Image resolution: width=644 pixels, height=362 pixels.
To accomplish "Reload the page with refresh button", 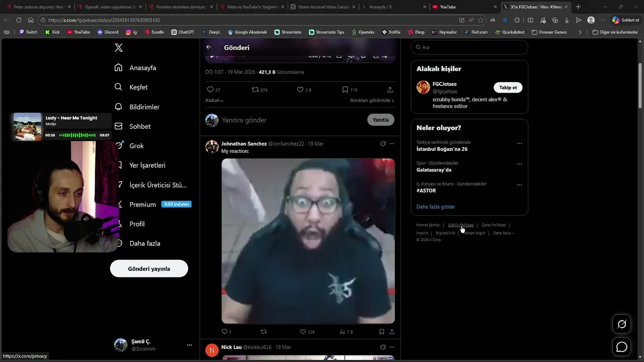I will (19, 20).
